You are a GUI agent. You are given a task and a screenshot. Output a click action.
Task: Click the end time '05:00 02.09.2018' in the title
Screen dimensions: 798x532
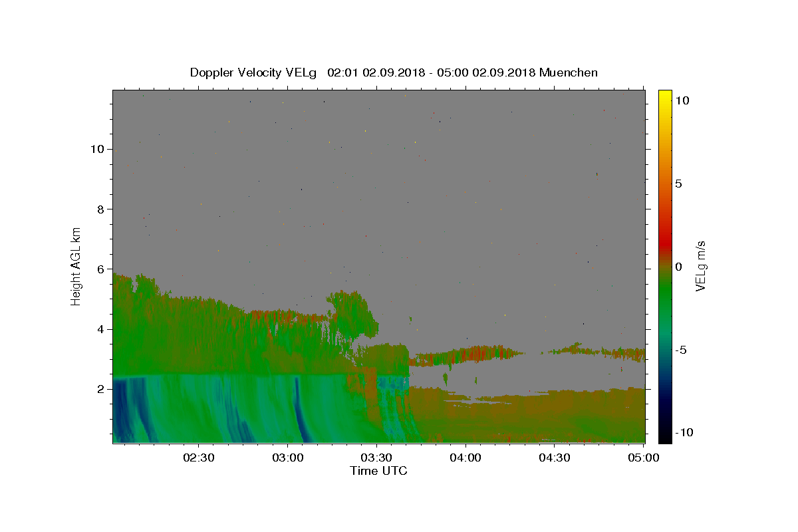click(x=486, y=72)
